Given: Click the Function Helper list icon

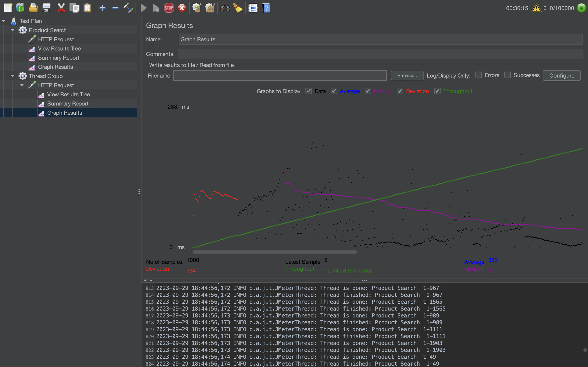Looking at the screenshot, I should 253,8.
